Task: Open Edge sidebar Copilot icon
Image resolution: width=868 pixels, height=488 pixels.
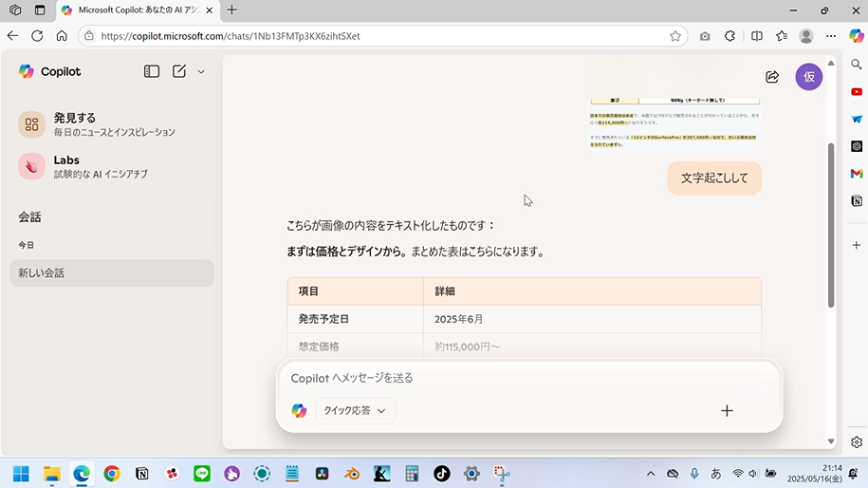Action: (x=856, y=36)
